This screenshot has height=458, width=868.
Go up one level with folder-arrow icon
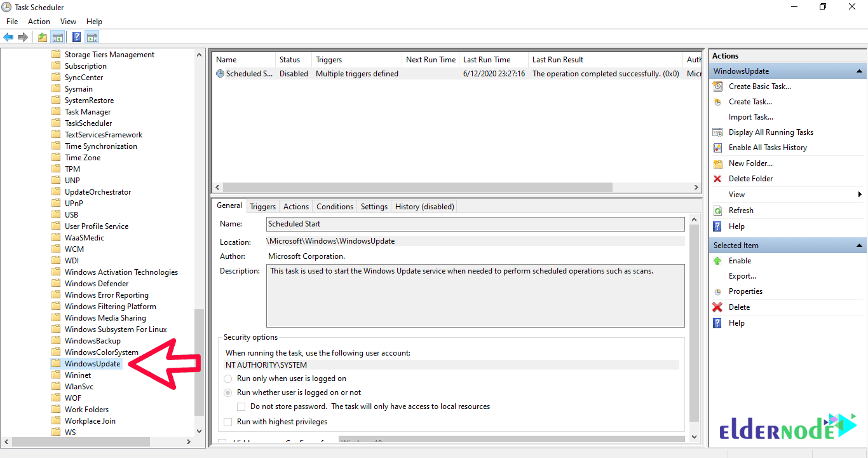(x=43, y=37)
